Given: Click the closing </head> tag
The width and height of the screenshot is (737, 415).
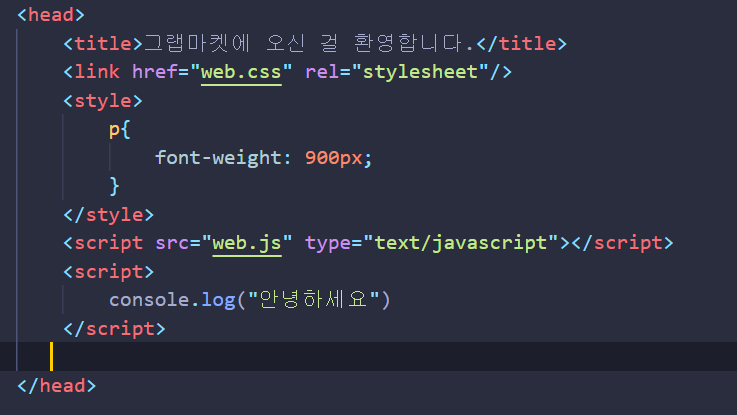Looking at the screenshot, I should point(56,386).
